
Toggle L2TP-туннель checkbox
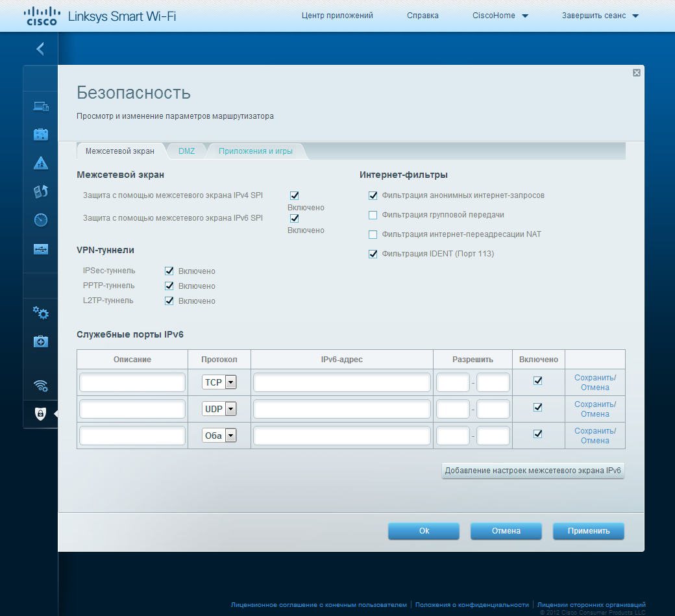click(169, 301)
